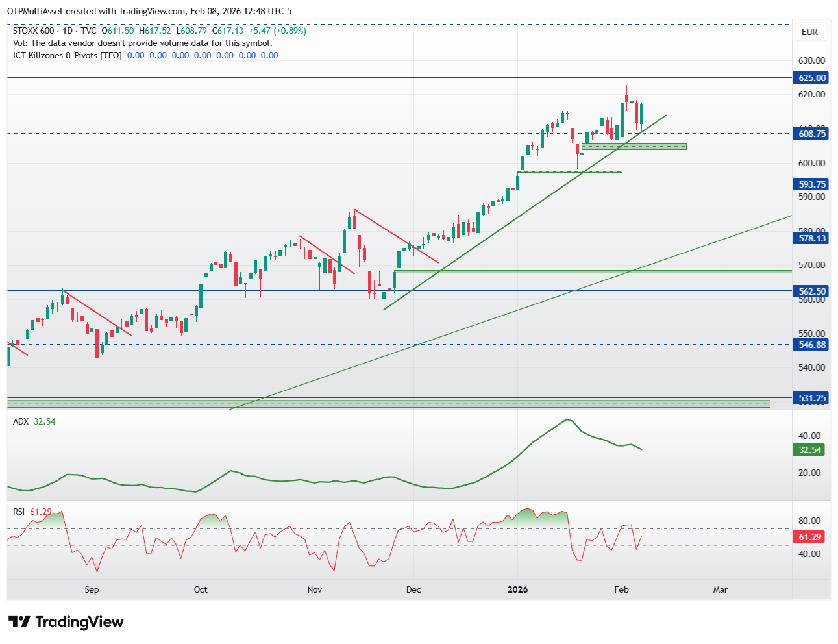
Task: Select the 578.13 pivot price label
Action: (x=811, y=238)
